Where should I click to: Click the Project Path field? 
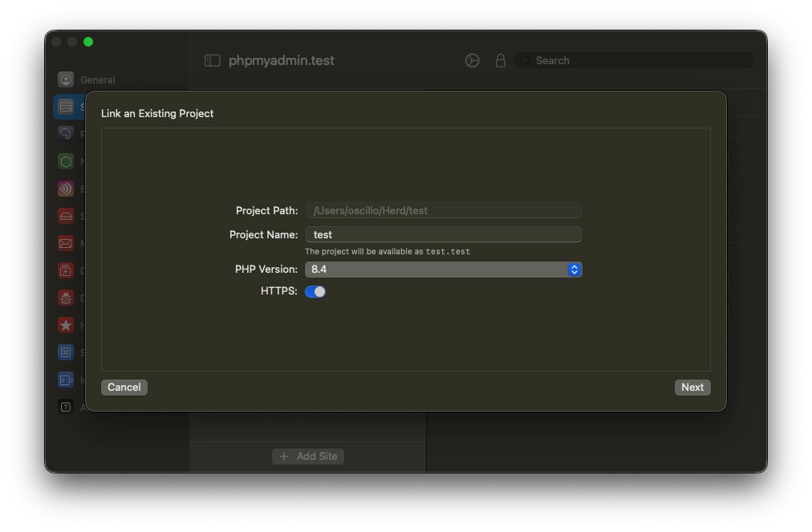443,210
